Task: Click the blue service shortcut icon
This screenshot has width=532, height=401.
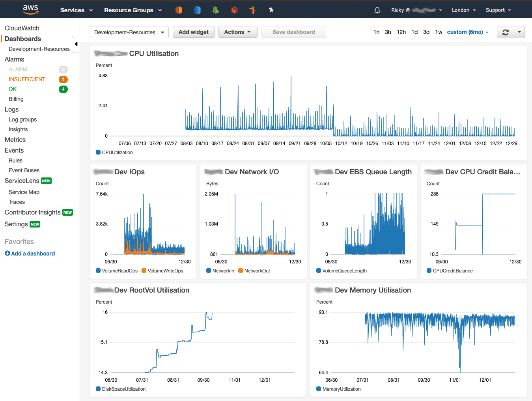Action: (197, 10)
